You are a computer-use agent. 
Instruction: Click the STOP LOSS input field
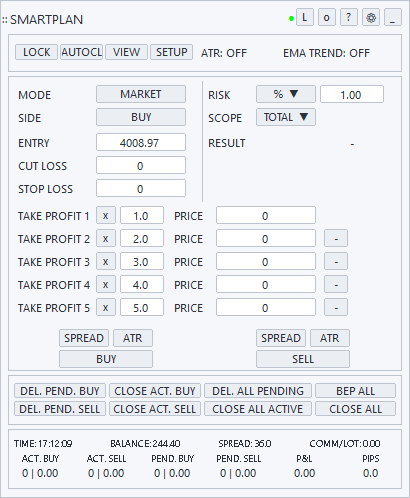141,188
